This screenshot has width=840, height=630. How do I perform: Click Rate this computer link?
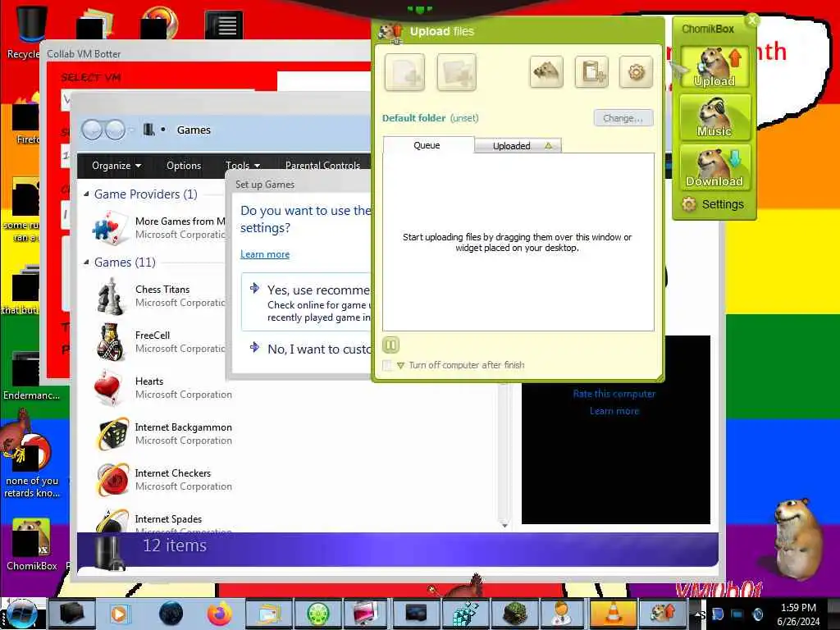[614, 394]
